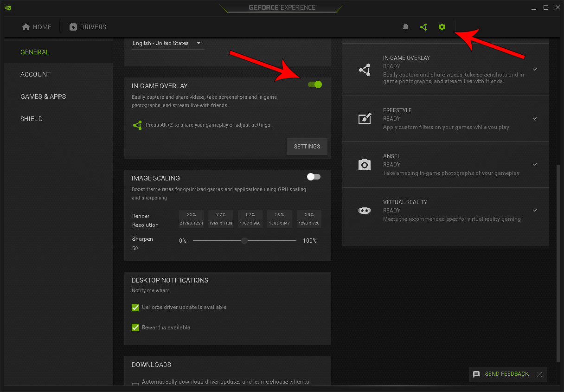The width and height of the screenshot is (564, 392).
Task: Open SHIELD settings section
Action: click(58, 119)
